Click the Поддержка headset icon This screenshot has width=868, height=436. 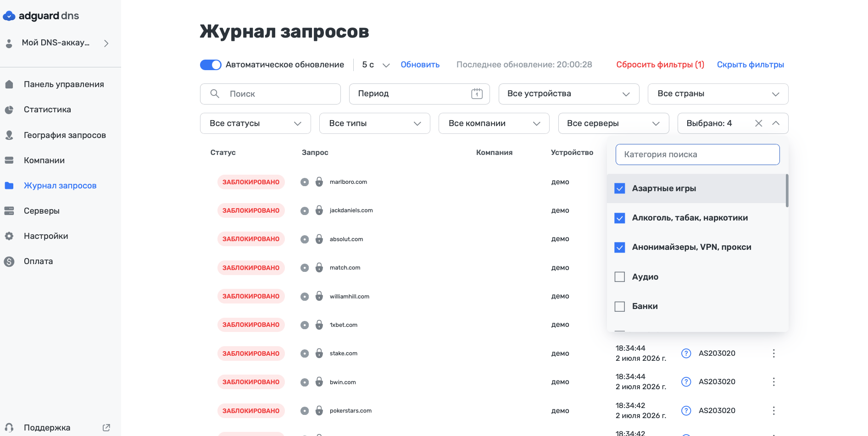(9, 428)
